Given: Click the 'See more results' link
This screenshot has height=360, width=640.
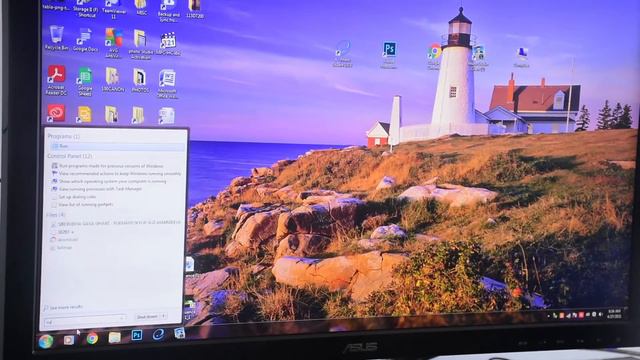Looking at the screenshot, I should pos(63,307).
